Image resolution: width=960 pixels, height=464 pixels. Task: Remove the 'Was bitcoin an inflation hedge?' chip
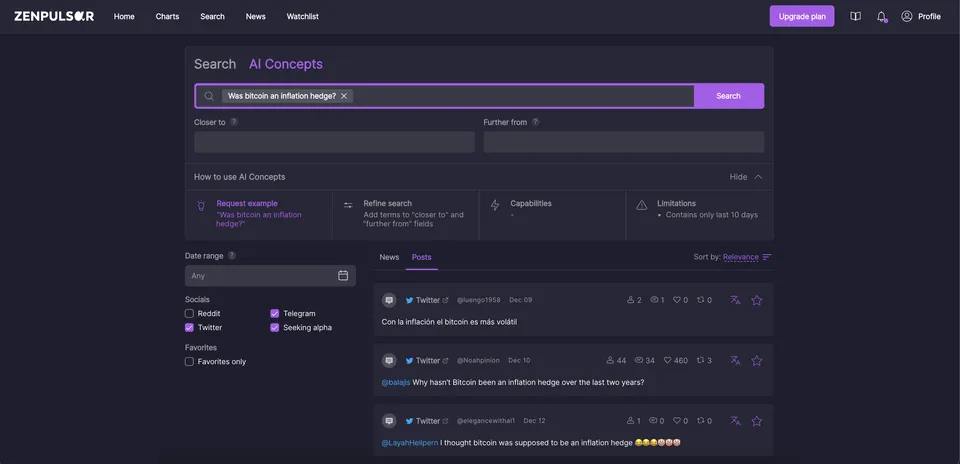(344, 96)
